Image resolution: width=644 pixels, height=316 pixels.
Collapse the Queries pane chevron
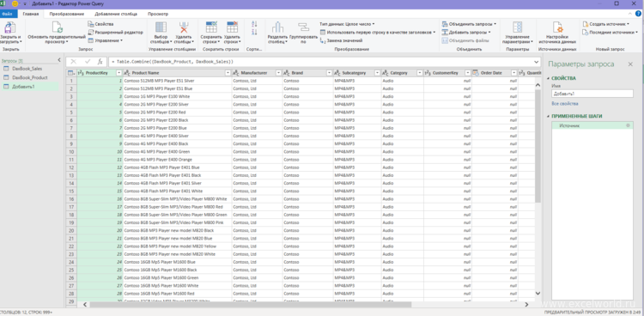tap(58, 60)
